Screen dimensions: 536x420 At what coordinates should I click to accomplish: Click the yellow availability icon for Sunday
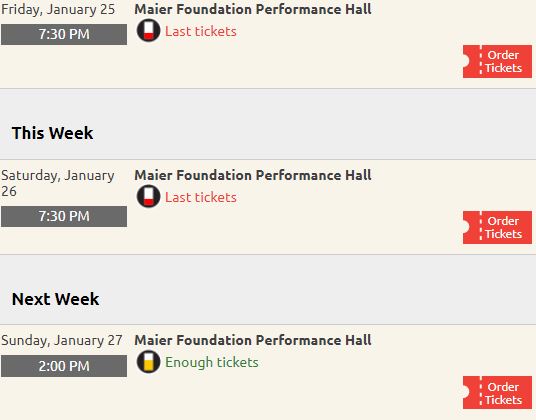(x=148, y=362)
